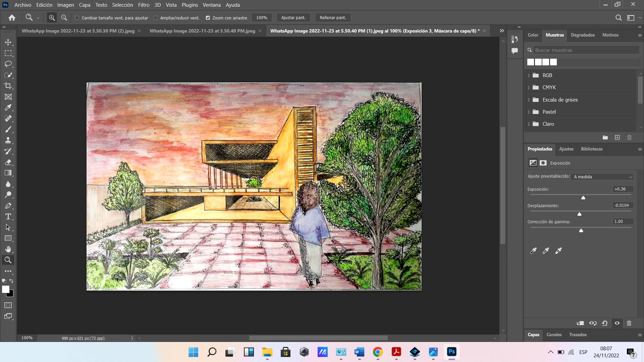Select the Clone Stamp tool

tap(8, 140)
